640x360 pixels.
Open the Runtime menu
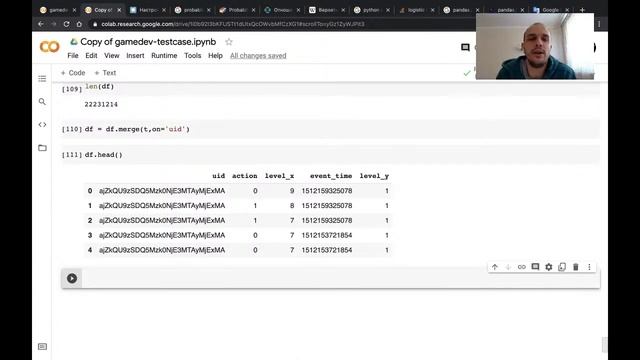[164, 56]
